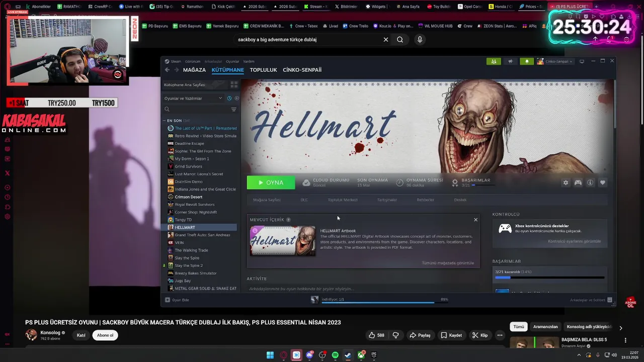Viewport: 644px width, 362px height.
Task: Switch to TOPLULUK tab
Action: 263,70
